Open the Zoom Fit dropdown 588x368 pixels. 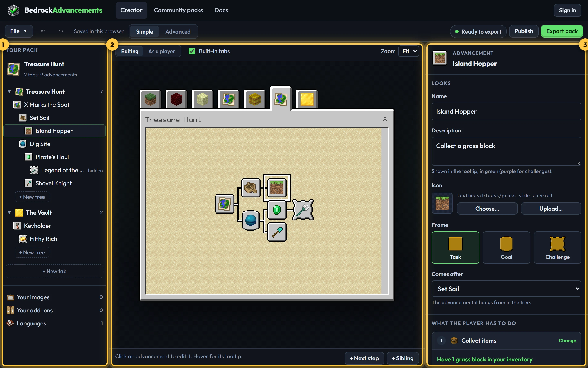[x=409, y=51]
